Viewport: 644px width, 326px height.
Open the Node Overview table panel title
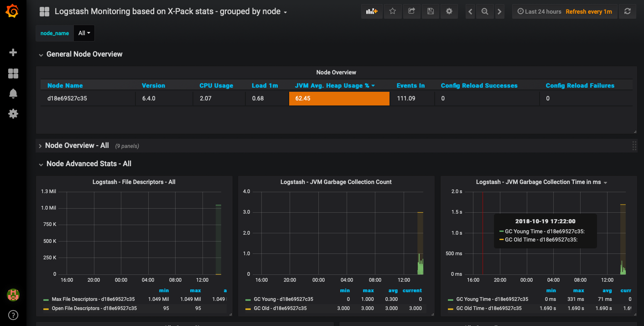[x=336, y=72]
